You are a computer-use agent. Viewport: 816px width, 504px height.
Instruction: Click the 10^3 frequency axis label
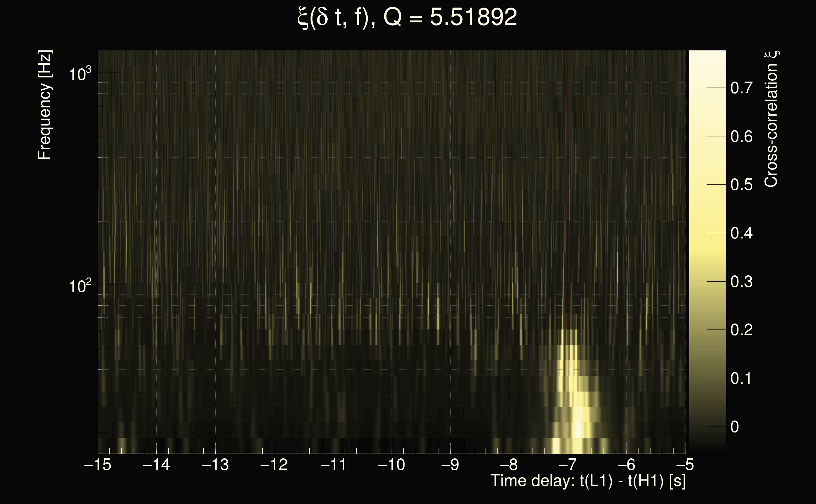click(79, 74)
